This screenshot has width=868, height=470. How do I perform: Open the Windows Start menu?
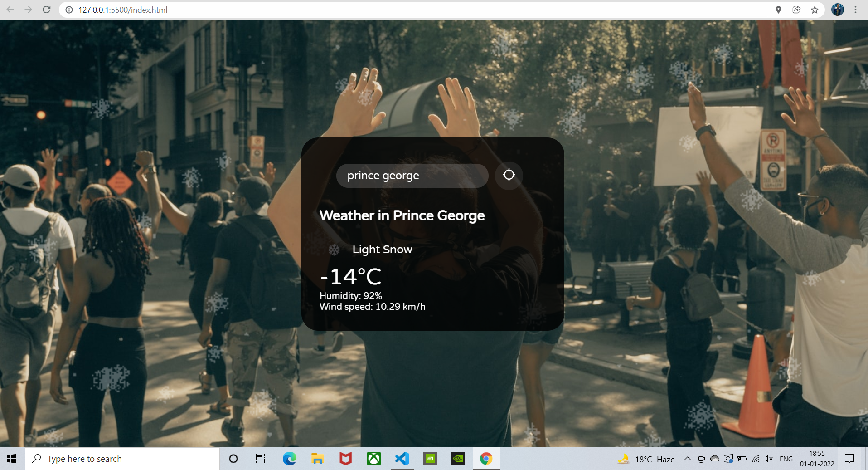[x=11, y=459]
